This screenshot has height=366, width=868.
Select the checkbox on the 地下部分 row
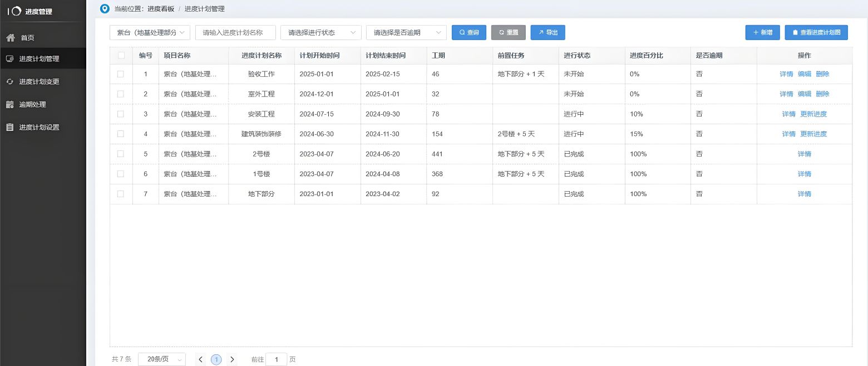(x=121, y=194)
